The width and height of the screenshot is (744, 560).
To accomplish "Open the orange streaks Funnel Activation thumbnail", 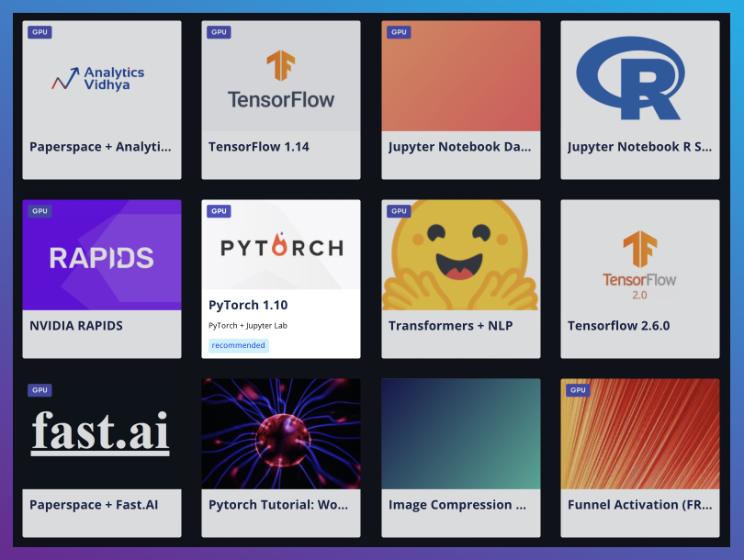I will 640,434.
